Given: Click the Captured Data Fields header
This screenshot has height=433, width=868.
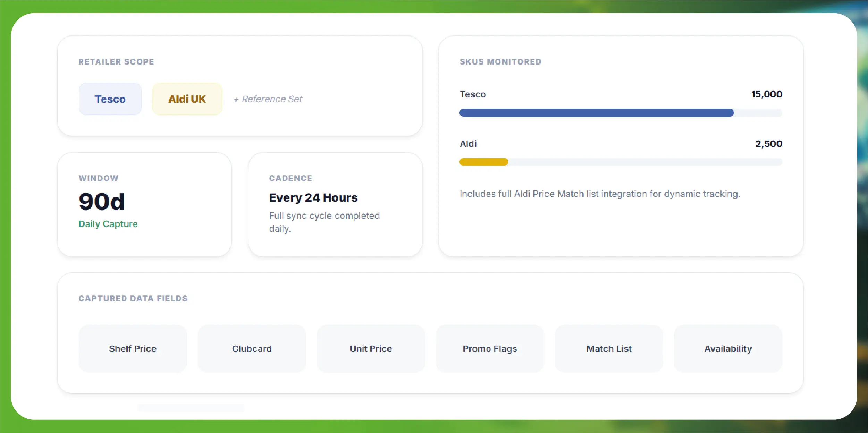Looking at the screenshot, I should pos(133,298).
